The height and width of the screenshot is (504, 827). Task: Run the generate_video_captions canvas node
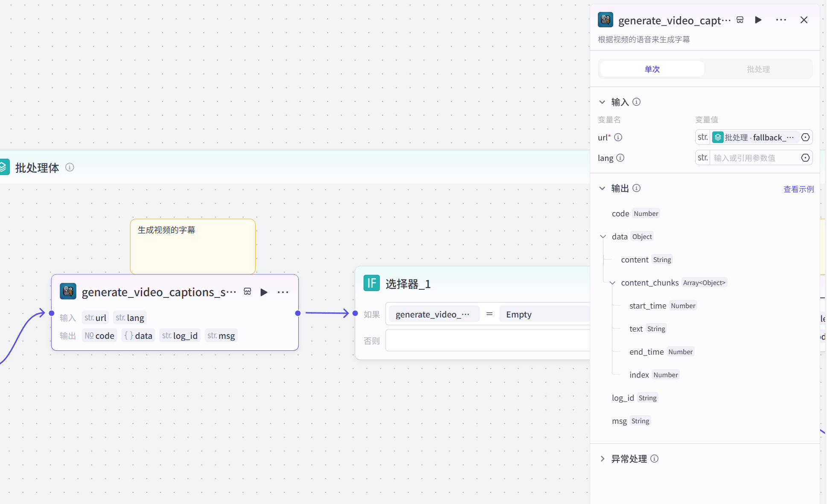pos(264,292)
